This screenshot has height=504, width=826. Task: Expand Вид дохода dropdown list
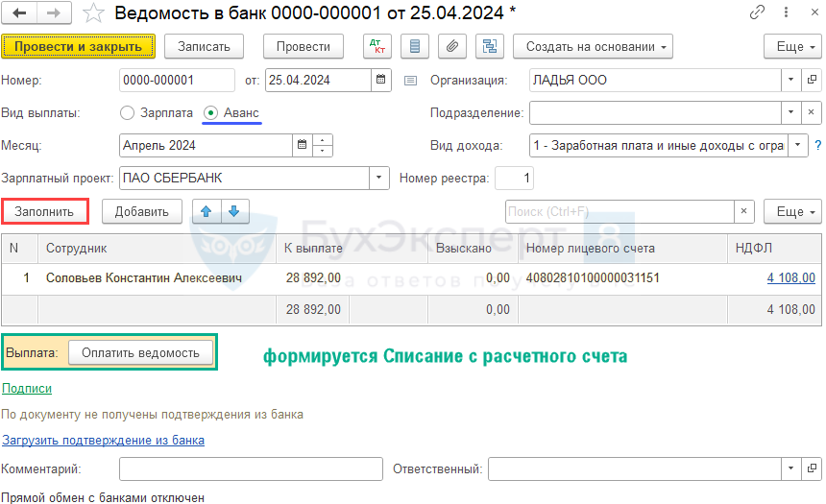tap(797, 145)
